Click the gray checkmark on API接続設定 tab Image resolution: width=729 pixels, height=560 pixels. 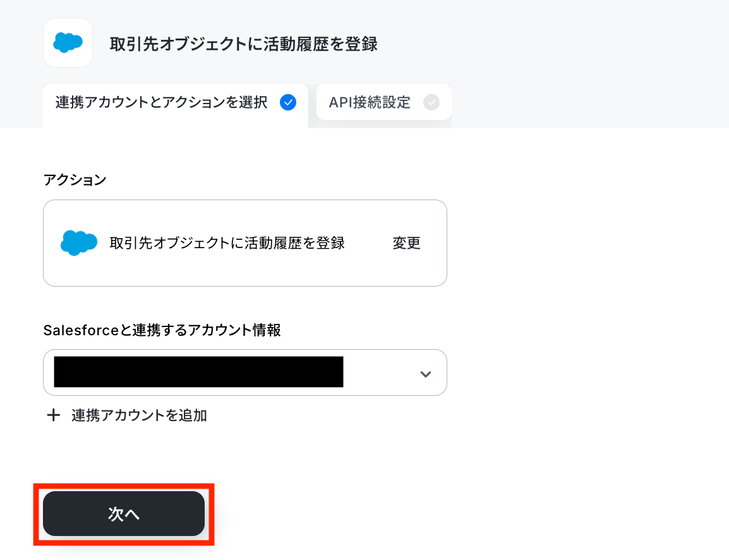pos(431,102)
